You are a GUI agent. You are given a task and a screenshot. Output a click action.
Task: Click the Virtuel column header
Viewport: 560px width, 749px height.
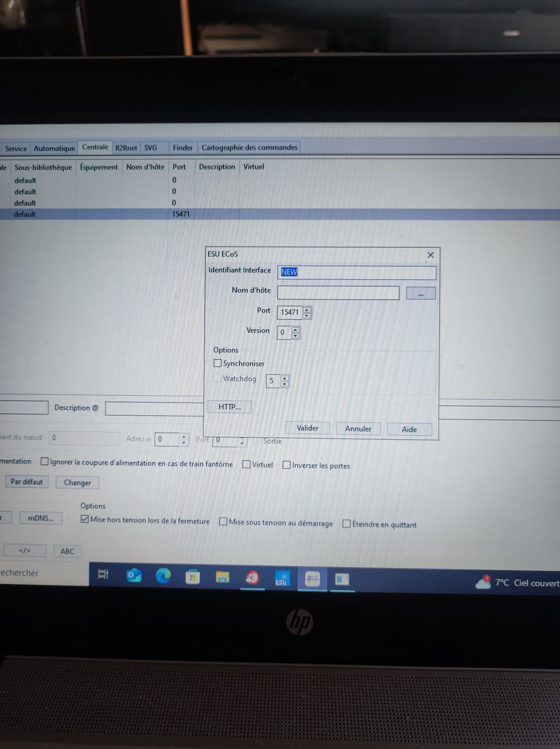[x=254, y=167]
